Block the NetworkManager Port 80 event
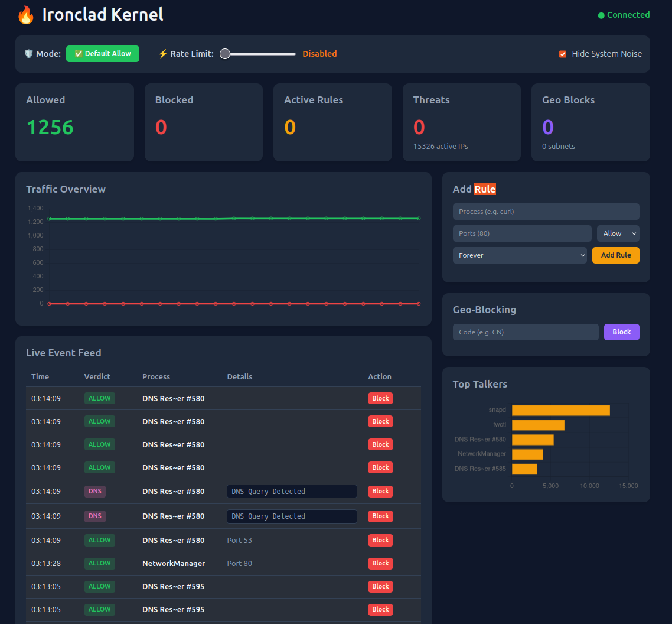The height and width of the screenshot is (624, 672). tap(380, 563)
